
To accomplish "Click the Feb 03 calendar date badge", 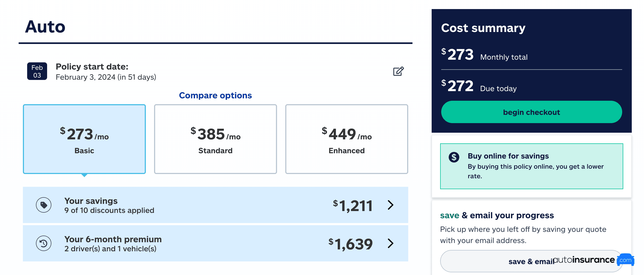I will coord(37,71).
